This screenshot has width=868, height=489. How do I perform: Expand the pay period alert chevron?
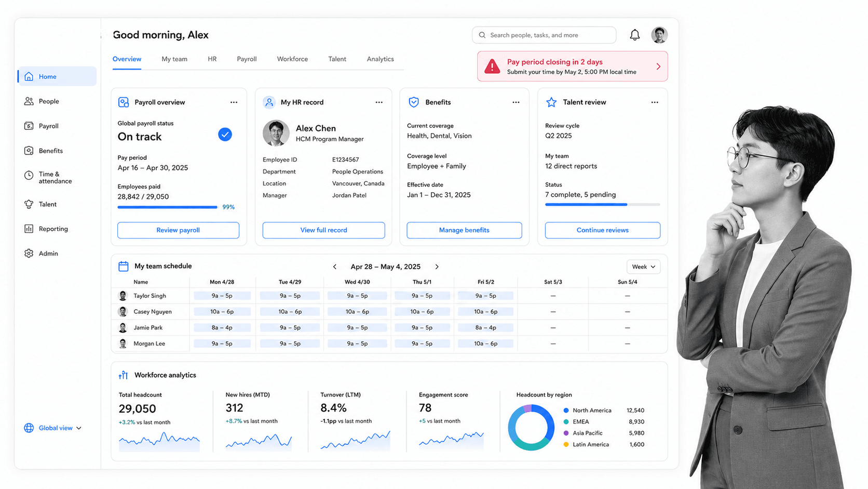658,67
